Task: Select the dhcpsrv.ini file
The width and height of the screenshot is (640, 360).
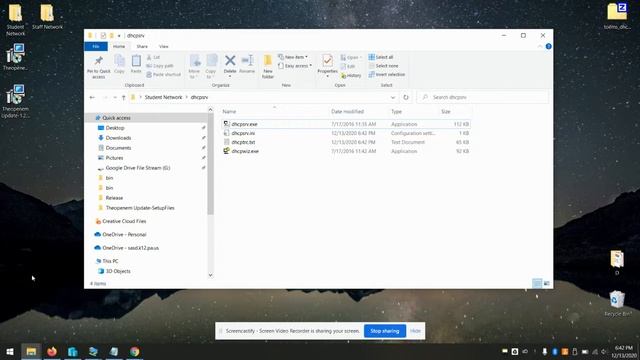Action: click(346, 133)
